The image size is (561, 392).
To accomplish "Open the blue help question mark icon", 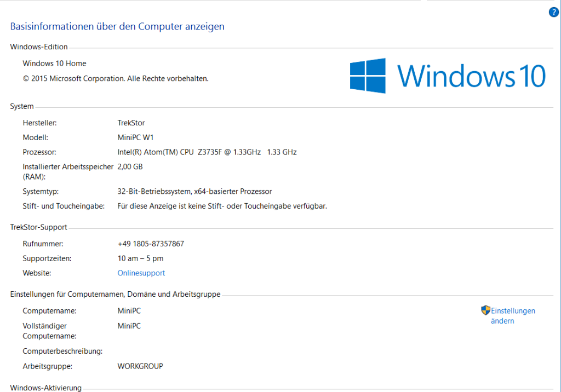I will tap(553, 12).
